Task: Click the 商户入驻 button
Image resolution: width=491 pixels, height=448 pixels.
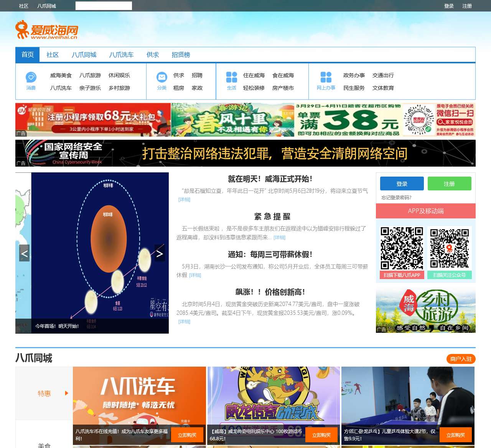Action: (x=461, y=359)
